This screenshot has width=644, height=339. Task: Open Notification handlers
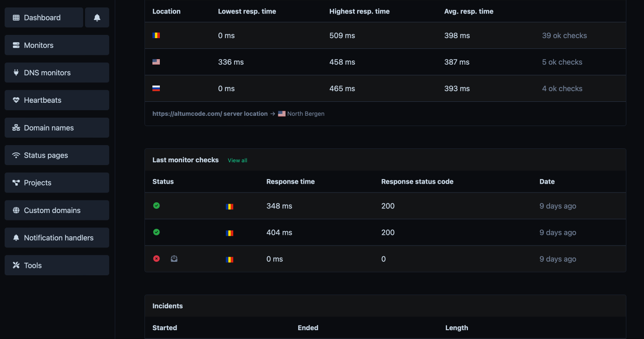point(57,238)
